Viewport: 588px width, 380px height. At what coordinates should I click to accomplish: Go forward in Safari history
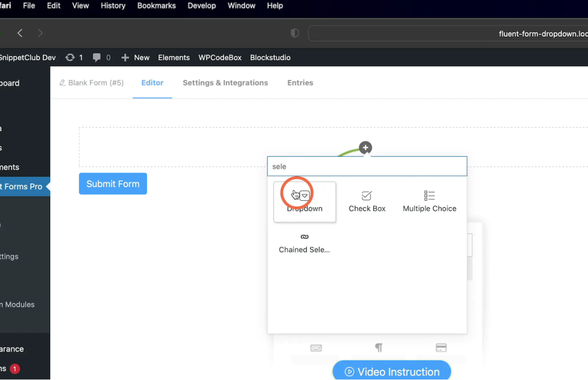(40, 33)
